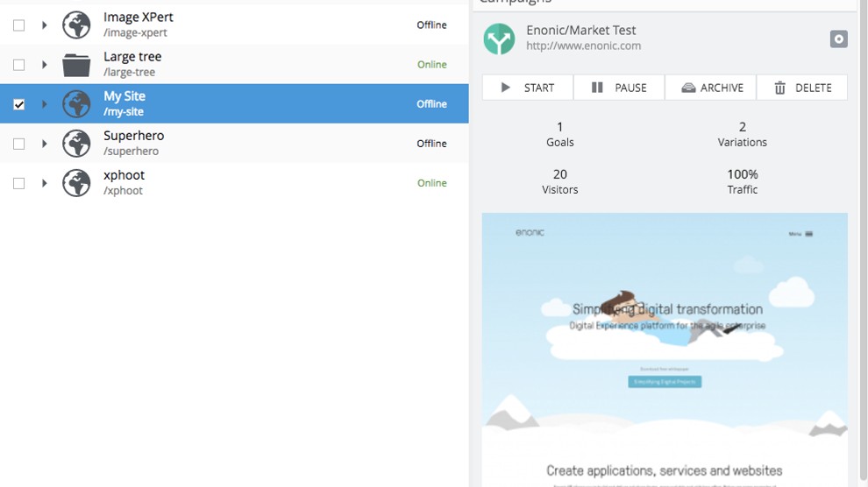The height and width of the screenshot is (487, 868).
Task: Click the /xphoot path text
Action: (x=123, y=191)
